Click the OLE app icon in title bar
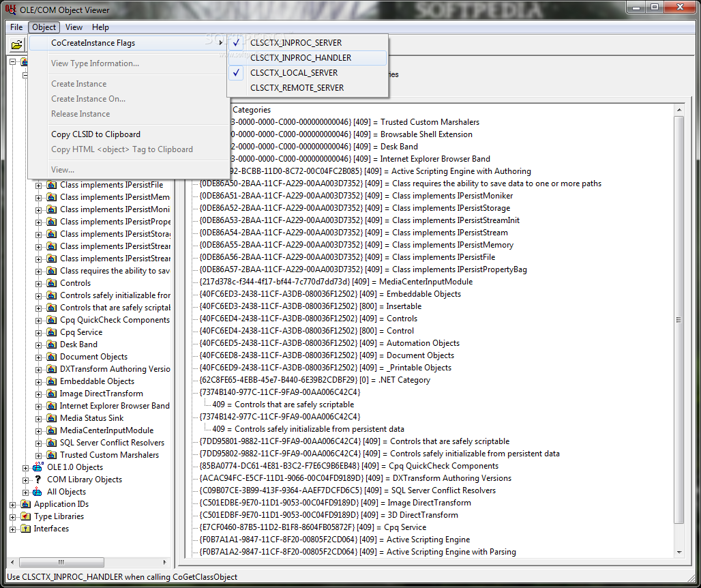The width and height of the screenshot is (701, 588). pos(10,9)
